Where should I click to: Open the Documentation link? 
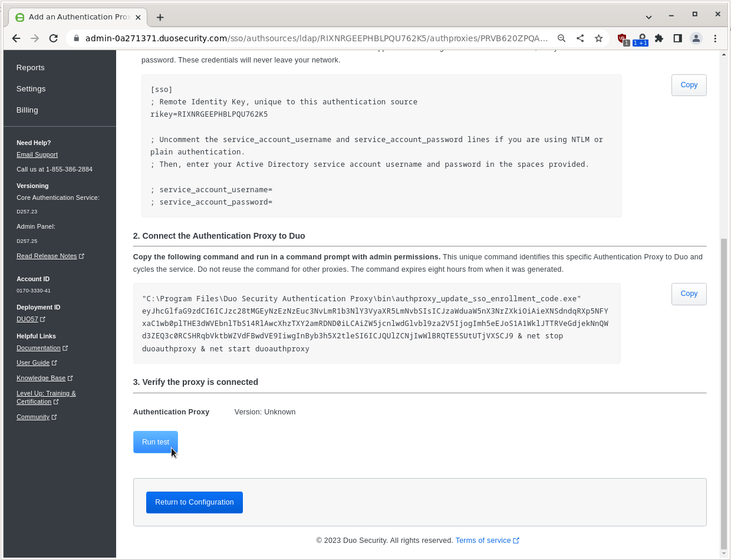[42, 348]
